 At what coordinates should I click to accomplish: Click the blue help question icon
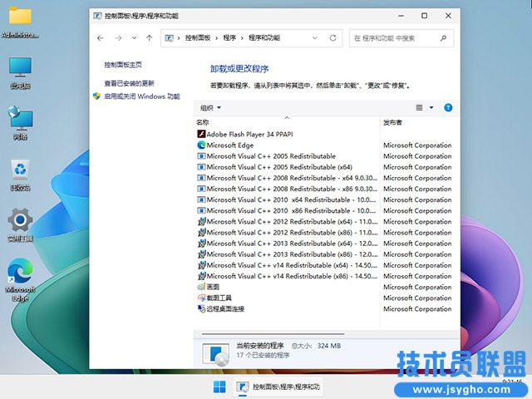448,108
